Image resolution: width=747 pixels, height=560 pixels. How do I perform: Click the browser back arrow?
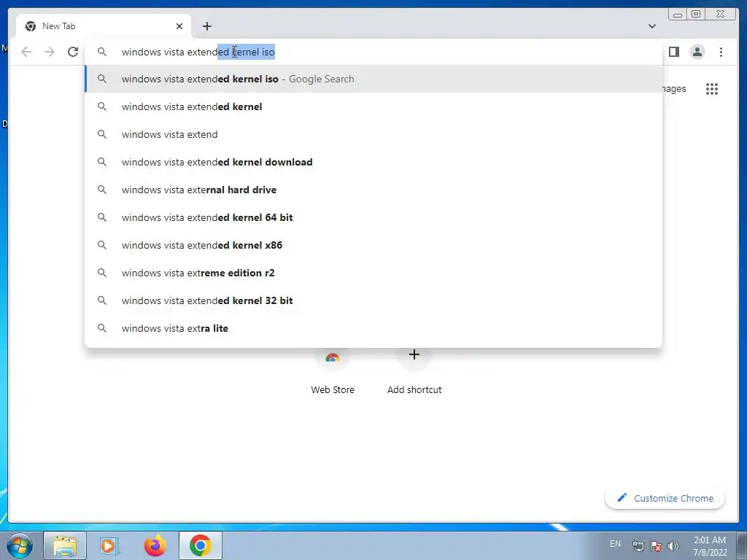pyautogui.click(x=26, y=52)
